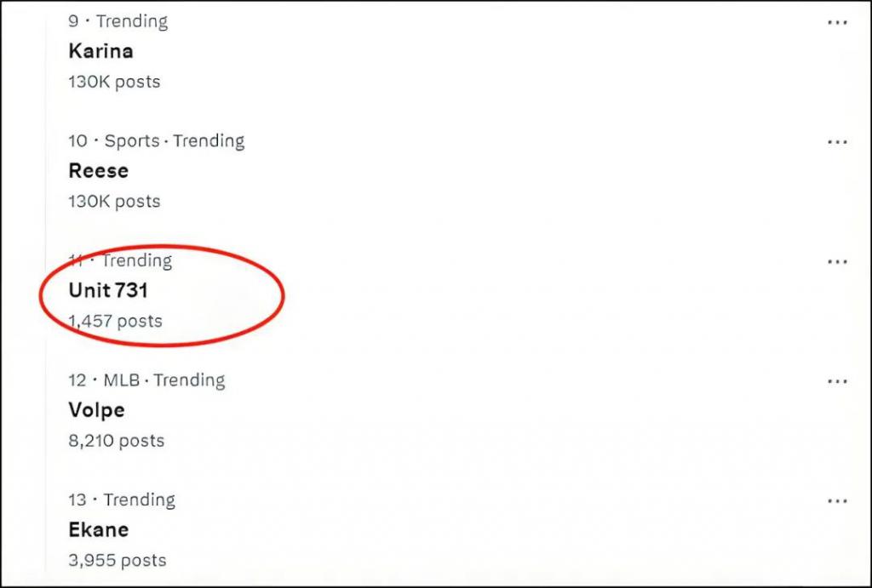This screenshot has width=872, height=588.
Task: Select the Unit 731 trending topic
Action: pos(108,290)
